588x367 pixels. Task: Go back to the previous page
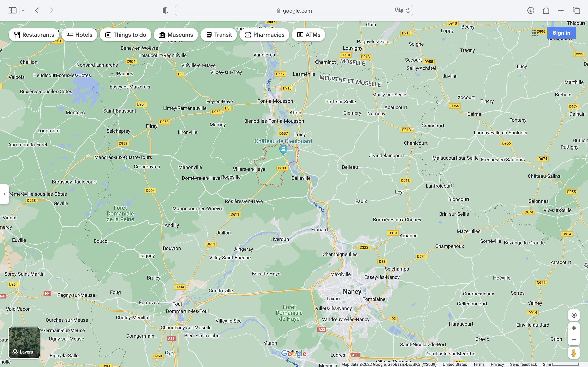(37, 10)
